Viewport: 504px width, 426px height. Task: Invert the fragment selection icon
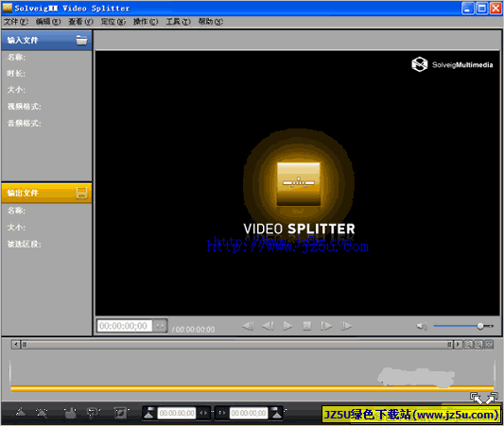(121, 413)
